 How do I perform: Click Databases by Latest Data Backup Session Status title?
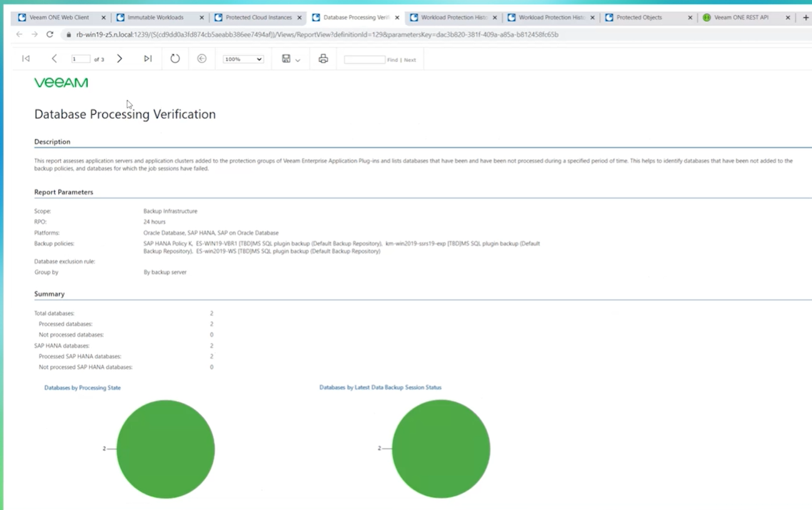[x=380, y=387]
